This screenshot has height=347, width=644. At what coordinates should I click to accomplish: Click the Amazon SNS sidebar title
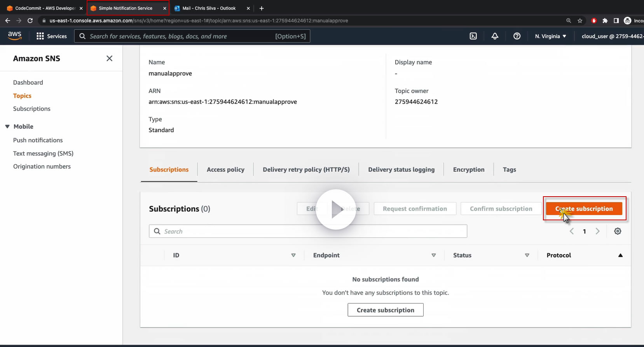click(37, 58)
